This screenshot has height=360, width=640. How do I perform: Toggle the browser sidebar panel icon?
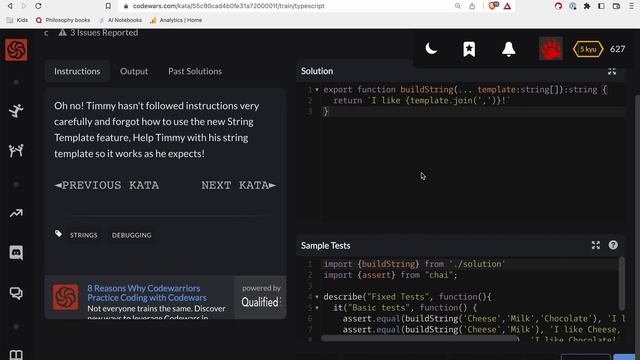tap(601, 6)
